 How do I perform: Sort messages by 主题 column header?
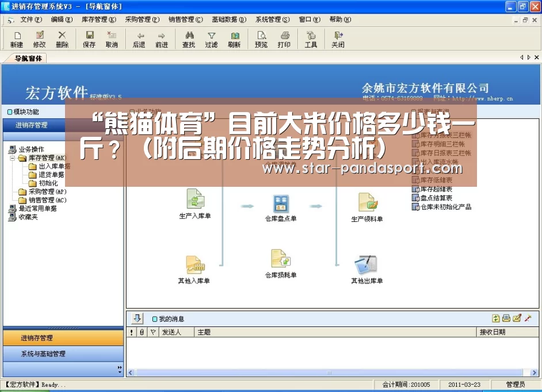coord(335,332)
